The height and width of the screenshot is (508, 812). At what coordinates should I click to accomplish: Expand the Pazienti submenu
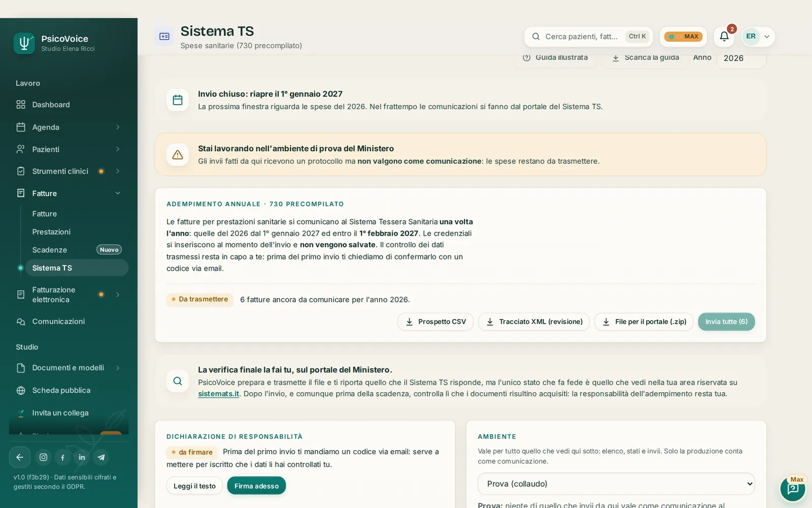pos(118,149)
